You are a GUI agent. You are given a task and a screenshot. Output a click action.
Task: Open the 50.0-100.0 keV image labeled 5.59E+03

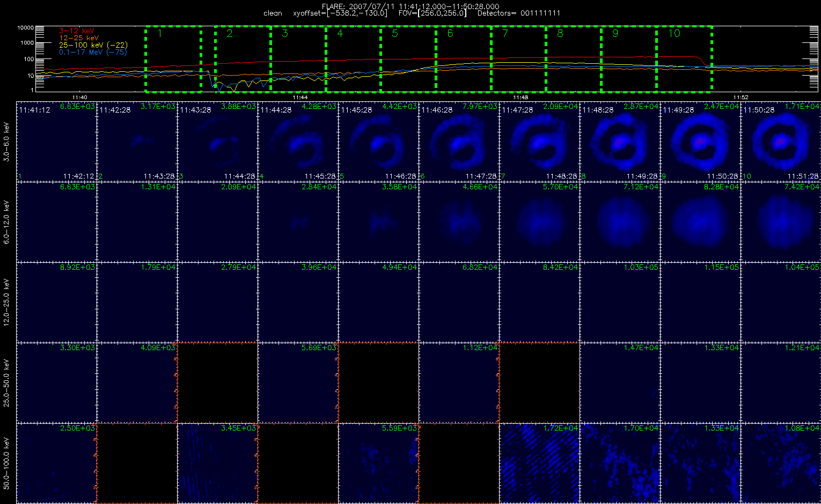click(378, 463)
